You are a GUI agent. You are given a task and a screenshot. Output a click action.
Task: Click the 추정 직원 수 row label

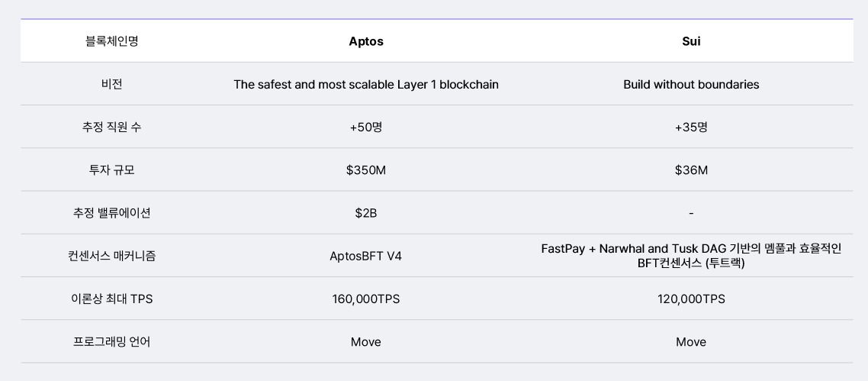click(x=111, y=127)
